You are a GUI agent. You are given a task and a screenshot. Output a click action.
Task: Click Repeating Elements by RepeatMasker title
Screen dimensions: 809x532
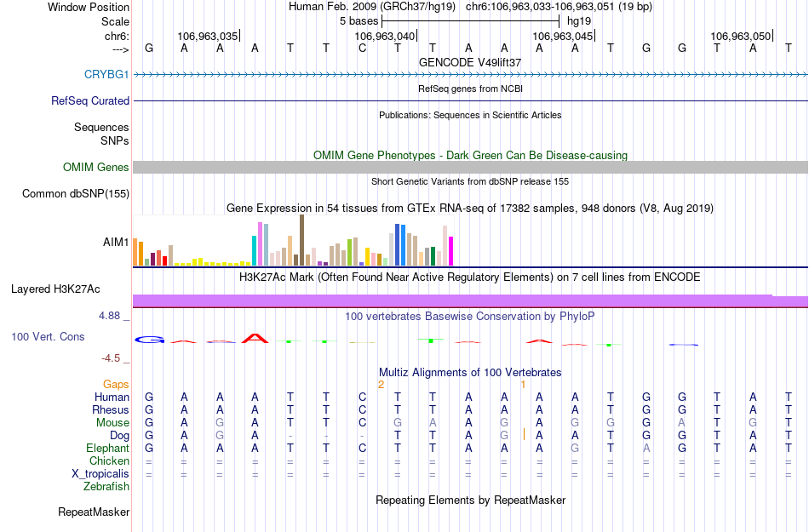[470, 500]
